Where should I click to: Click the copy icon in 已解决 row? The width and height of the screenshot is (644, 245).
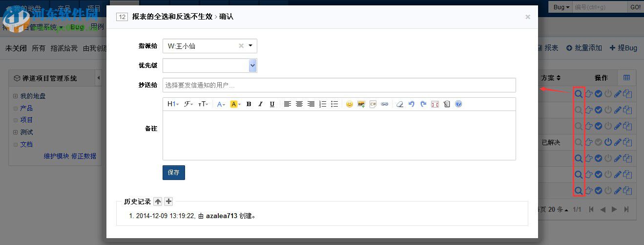(627, 142)
